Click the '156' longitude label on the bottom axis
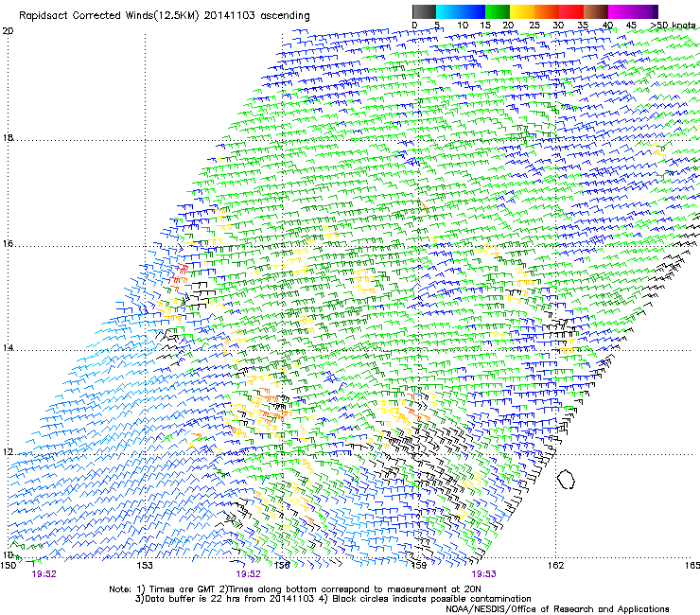The width and height of the screenshot is (700, 615). point(282,566)
